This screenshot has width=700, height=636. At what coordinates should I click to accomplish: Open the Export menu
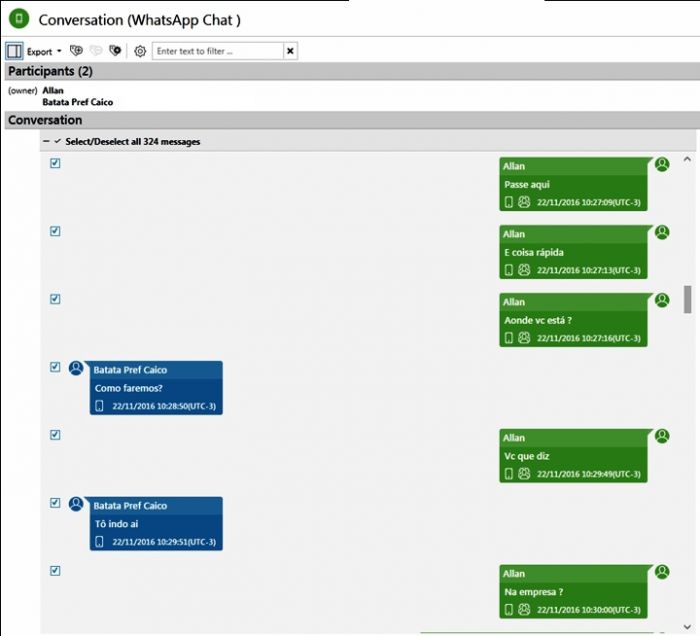click(44, 51)
